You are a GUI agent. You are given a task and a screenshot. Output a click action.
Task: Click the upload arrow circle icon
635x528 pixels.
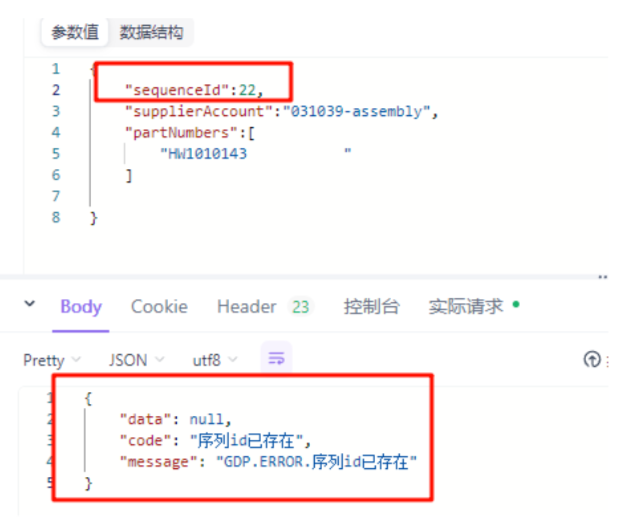pos(592,359)
